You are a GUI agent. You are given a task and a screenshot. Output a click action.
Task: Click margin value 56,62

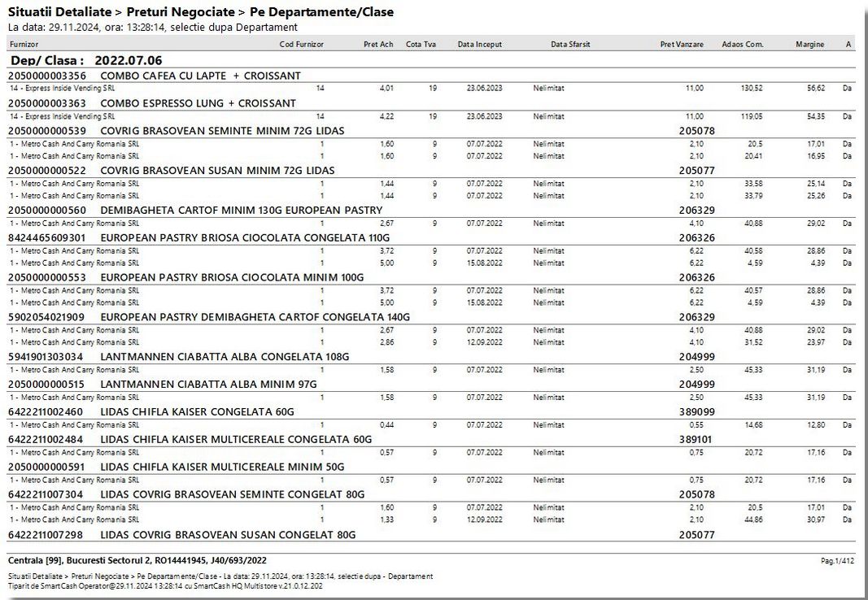(816, 88)
